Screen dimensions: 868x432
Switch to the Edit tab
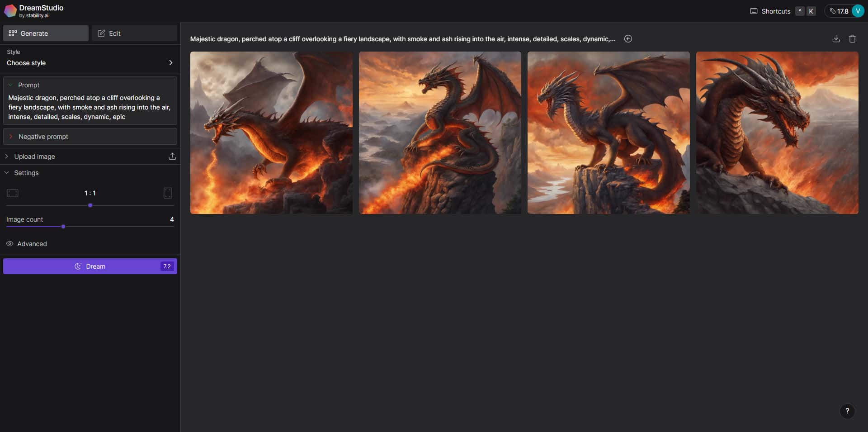134,33
